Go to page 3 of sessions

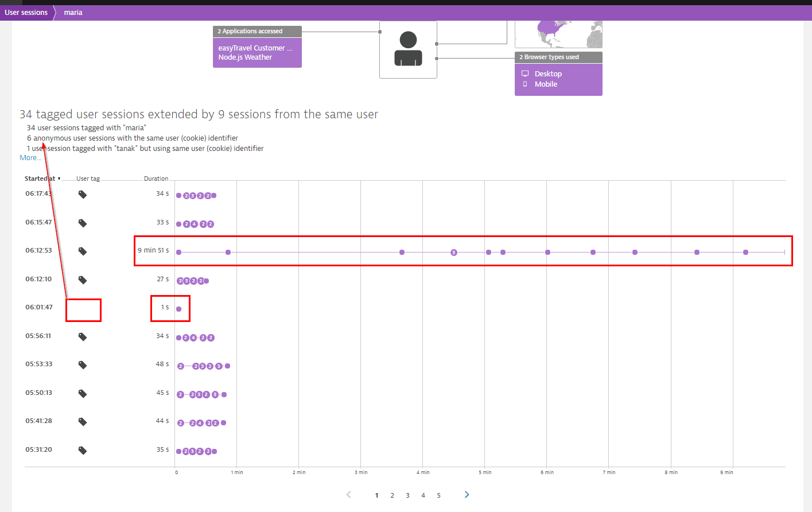[x=407, y=495]
